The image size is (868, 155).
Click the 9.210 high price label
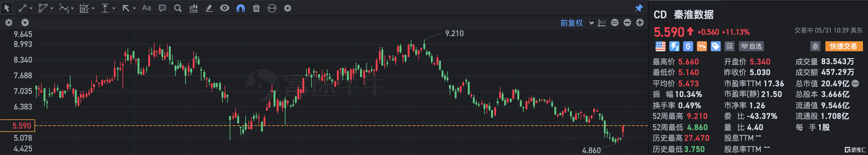pos(454,33)
